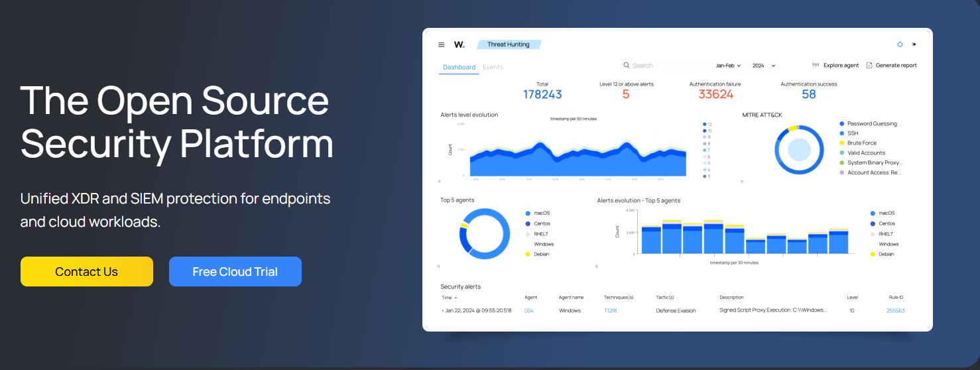The height and width of the screenshot is (370, 980).
Task: Start the Free Cloud Trial
Action: pyautogui.click(x=235, y=272)
